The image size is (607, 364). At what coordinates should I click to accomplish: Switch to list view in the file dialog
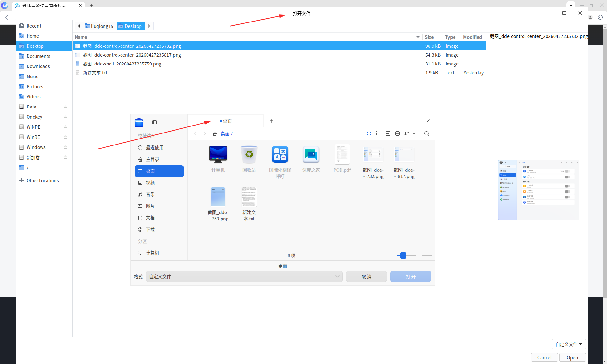379,133
